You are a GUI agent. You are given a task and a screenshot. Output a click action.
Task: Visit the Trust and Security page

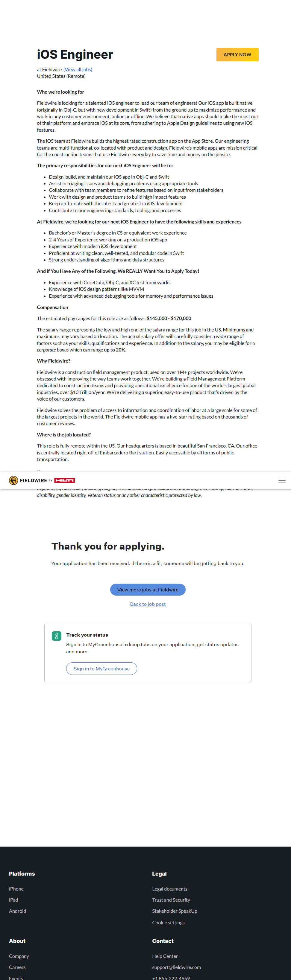click(x=171, y=900)
